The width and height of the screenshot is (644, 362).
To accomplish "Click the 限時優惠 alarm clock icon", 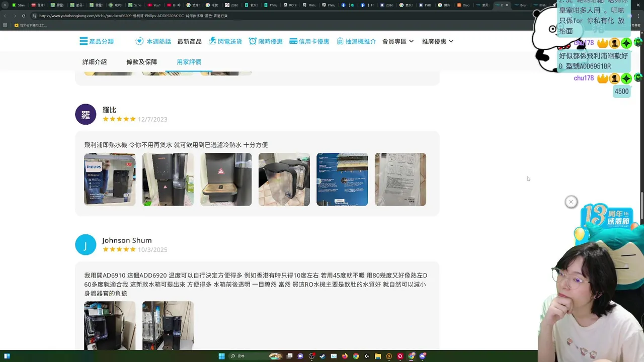I will (x=253, y=41).
